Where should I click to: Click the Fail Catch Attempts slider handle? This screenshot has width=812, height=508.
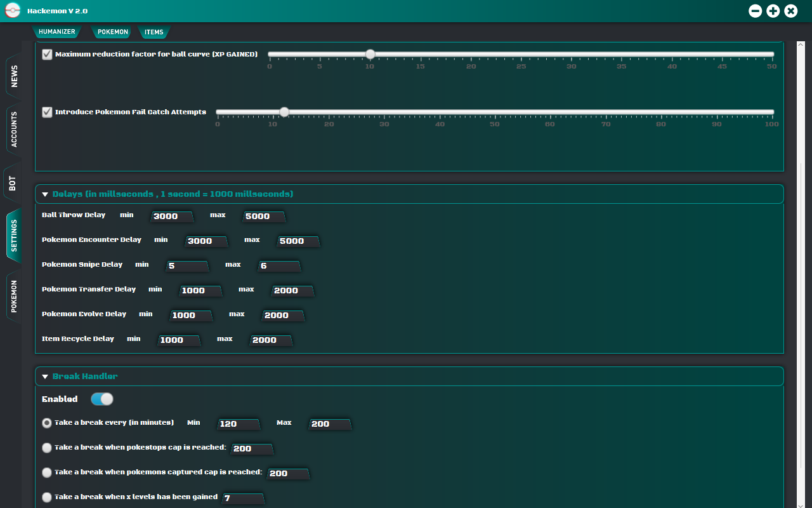(284, 112)
